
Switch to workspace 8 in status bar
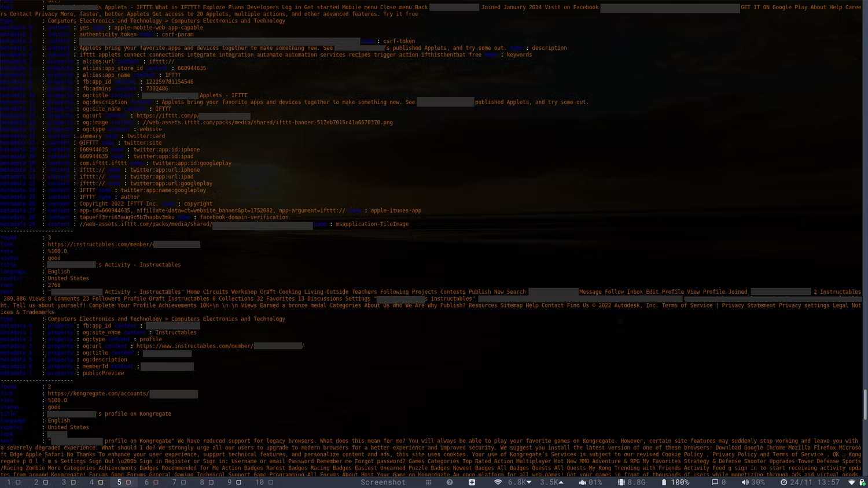[207, 482]
